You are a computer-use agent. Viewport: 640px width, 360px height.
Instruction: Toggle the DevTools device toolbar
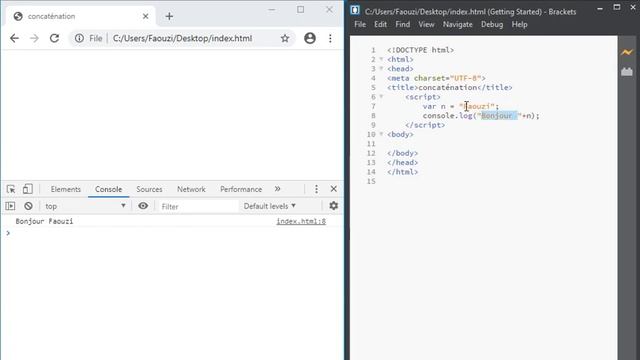pos(28,189)
